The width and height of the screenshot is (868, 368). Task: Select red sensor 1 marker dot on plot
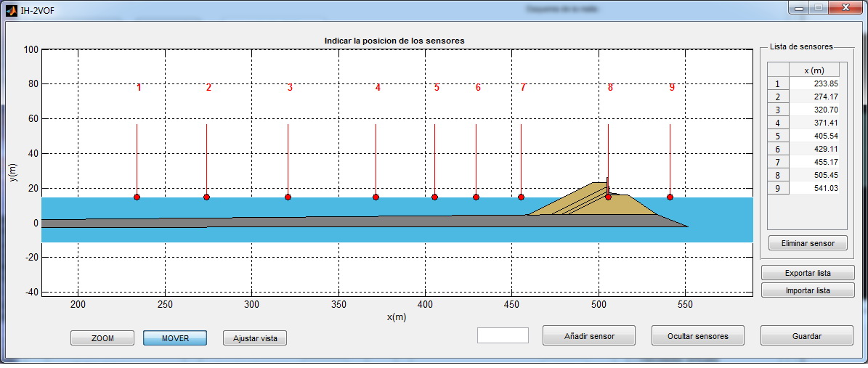pyautogui.click(x=137, y=197)
